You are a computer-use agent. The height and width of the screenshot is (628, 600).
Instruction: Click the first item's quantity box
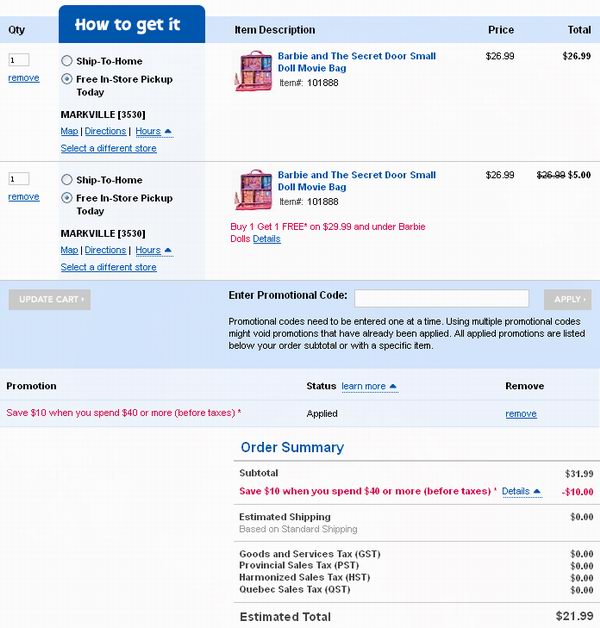click(x=19, y=60)
